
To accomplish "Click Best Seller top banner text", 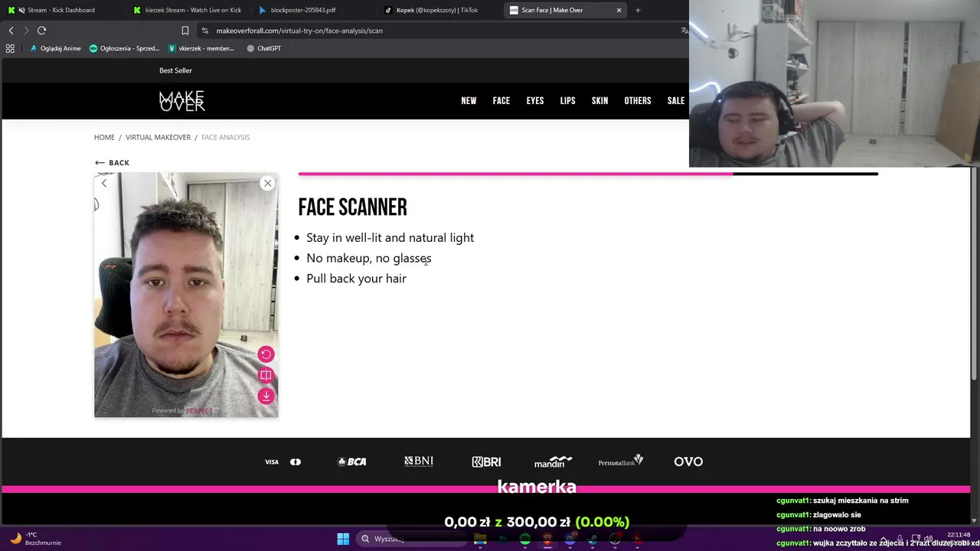I will (175, 70).
